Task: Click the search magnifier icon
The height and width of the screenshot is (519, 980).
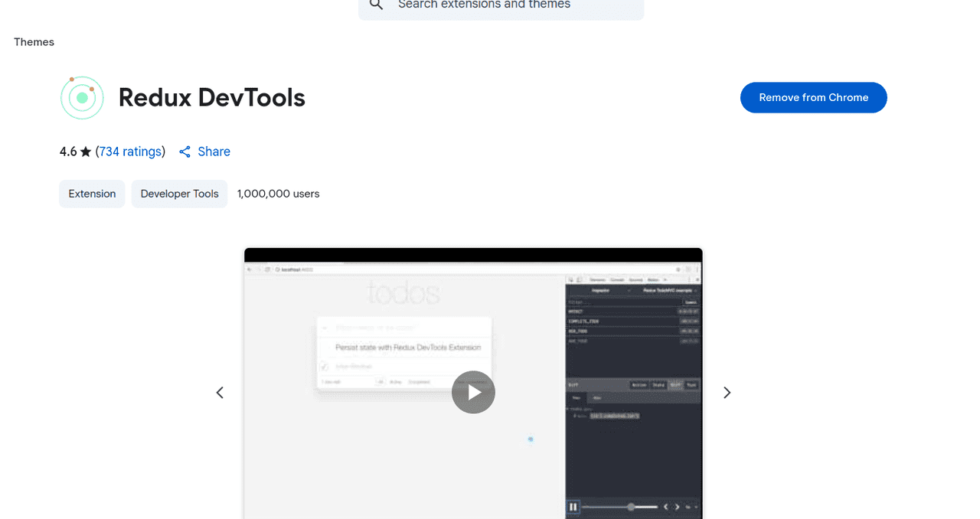Action: click(376, 5)
